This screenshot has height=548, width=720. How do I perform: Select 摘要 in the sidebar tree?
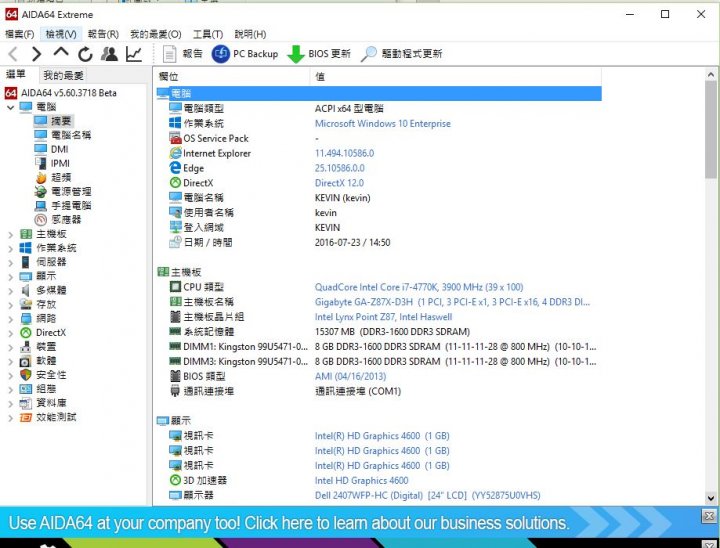point(61,121)
